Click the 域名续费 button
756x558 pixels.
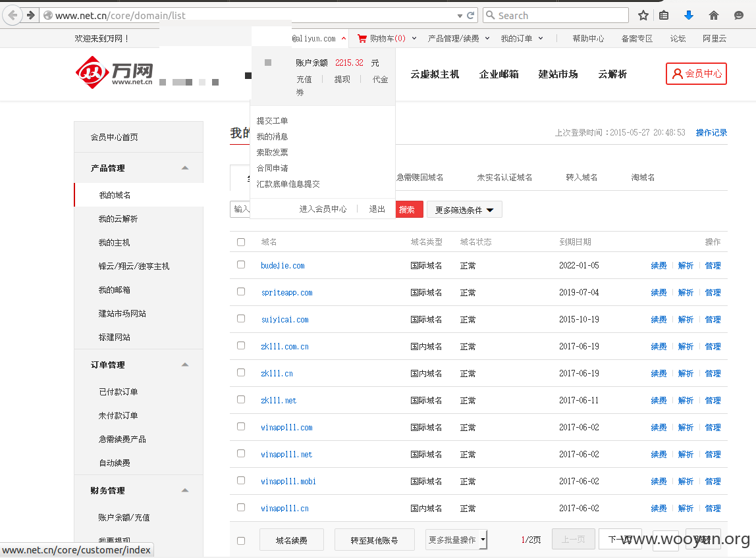291,540
